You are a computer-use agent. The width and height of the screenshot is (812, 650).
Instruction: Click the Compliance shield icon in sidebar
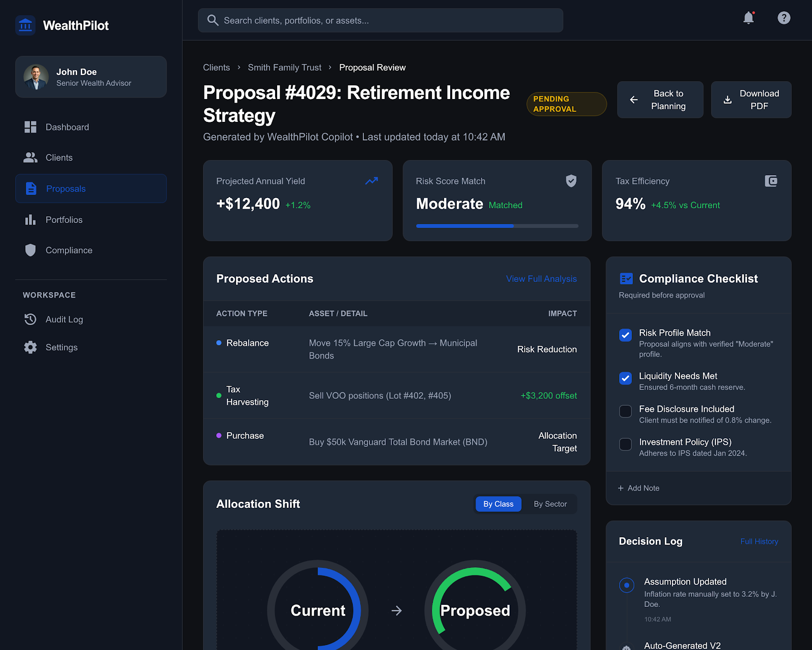[30, 250]
